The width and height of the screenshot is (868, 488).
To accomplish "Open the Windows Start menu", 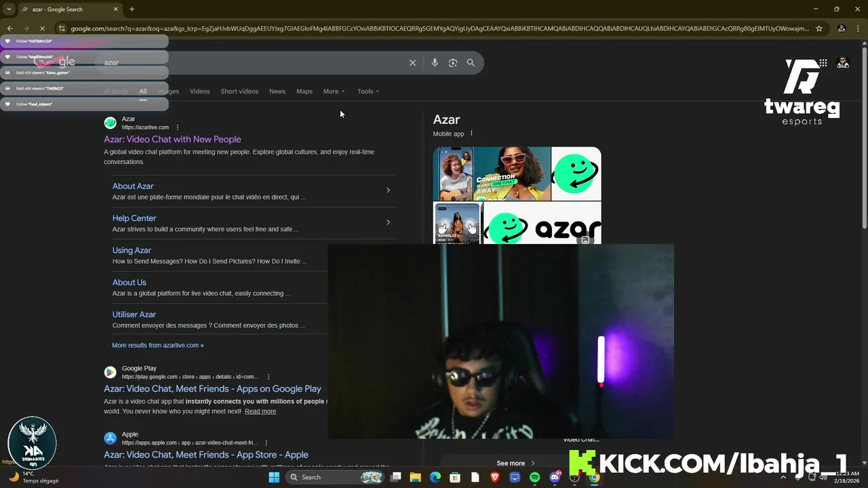I will 274,477.
